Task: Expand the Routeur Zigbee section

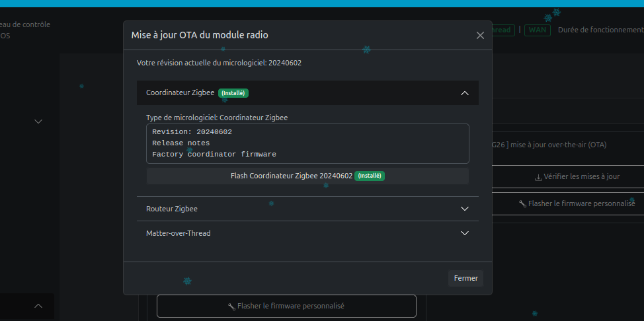Action: pos(307,209)
